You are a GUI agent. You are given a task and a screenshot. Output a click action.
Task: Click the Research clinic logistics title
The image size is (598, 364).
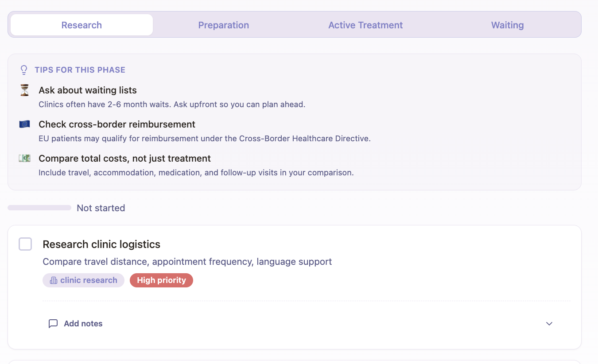(x=101, y=244)
